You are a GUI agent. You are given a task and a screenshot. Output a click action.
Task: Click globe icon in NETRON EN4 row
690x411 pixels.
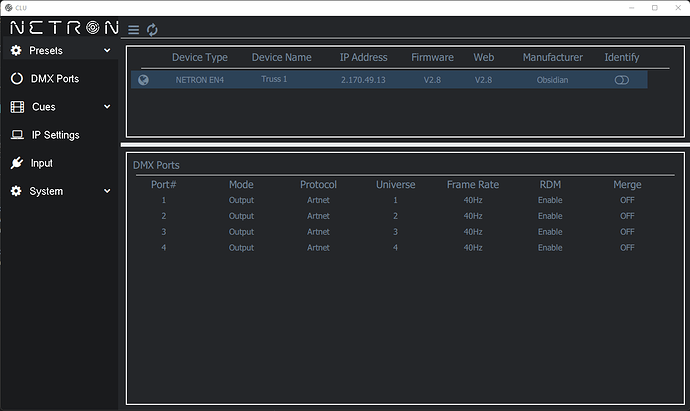pyautogui.click(x=143, y=80)
